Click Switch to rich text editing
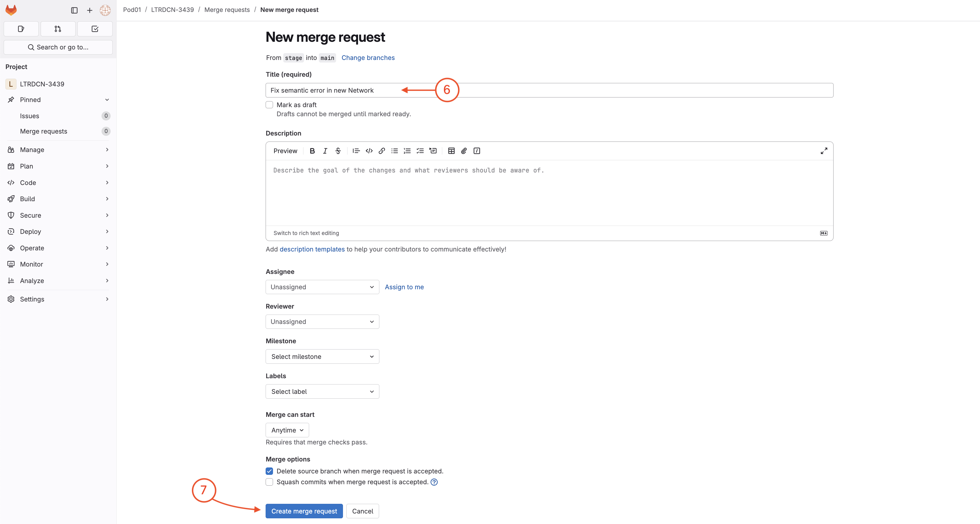This screenshot has width=980, height=524. tap(306, 233)
